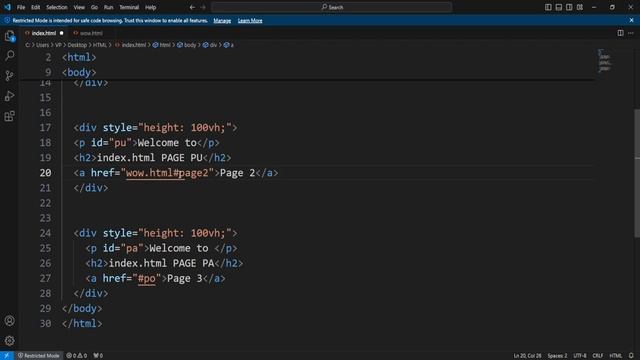Open Source Control view
The height and width of the screenshot is (360, 640).
click(x=9, y=76)
